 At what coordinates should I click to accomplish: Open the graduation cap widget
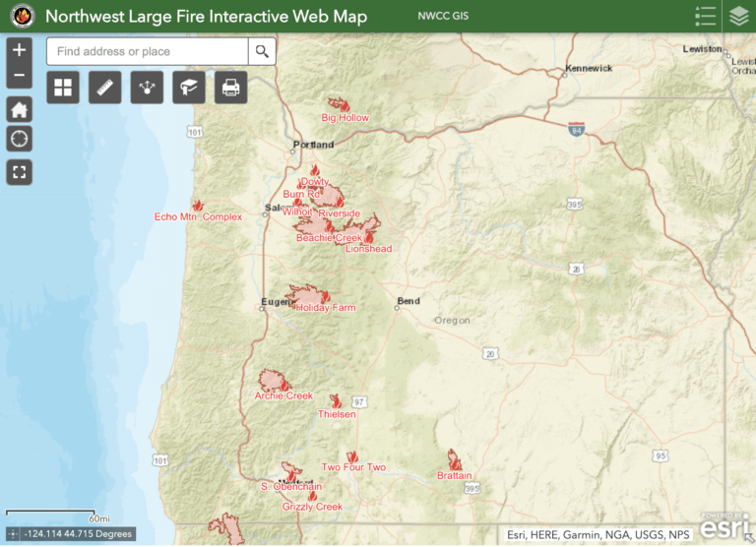[189, 88]
